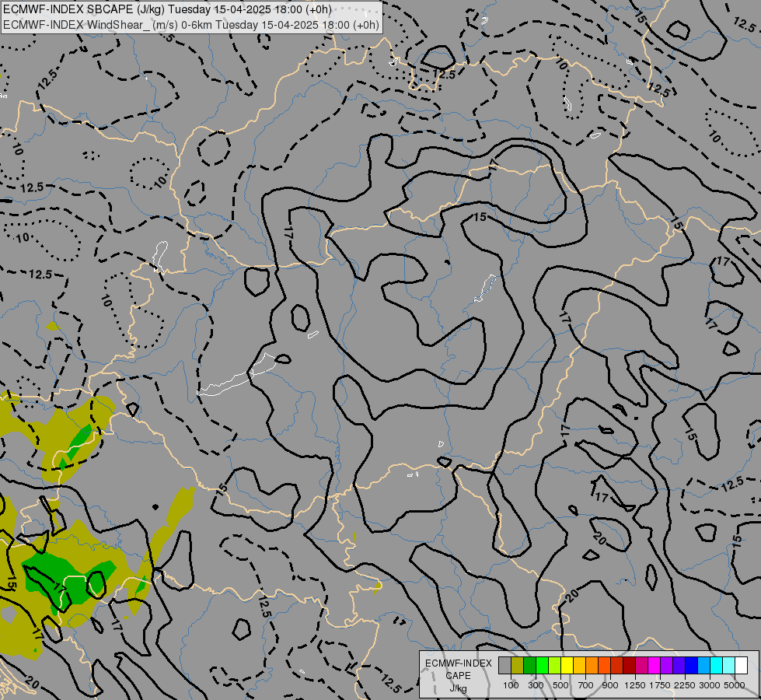The width and height of the screenshot is (761, 700).
Task: Select the golden amber legend swatch
Action: point(579,666)
